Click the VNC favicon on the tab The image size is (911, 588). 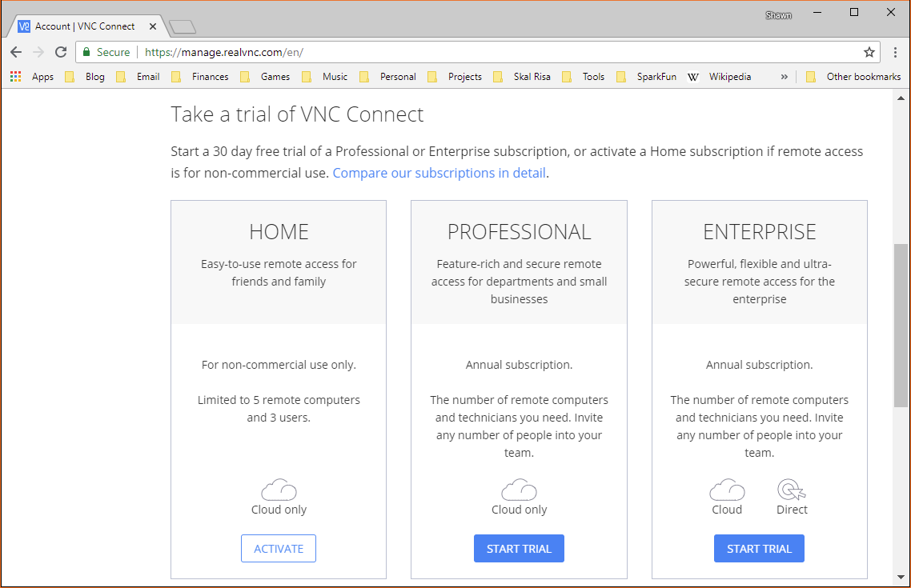[x=24, y=26]
